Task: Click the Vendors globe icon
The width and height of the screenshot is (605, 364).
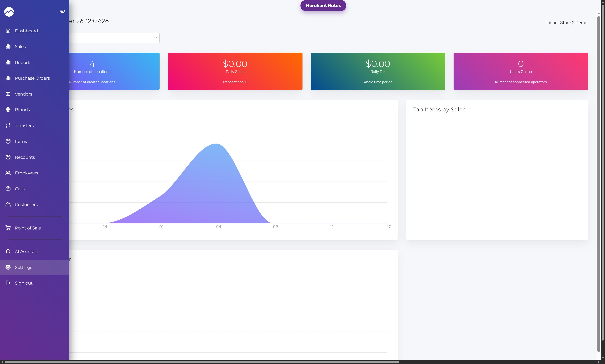Action: pyautogui.click(x=8, y=94)
